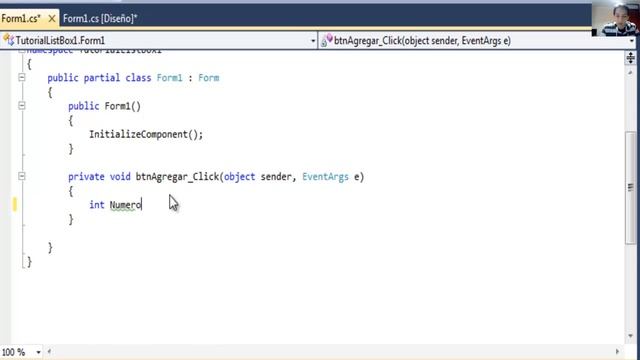Click the "object sender" parameter
This screenshot has width=640, height=360.
pos(258,177)
